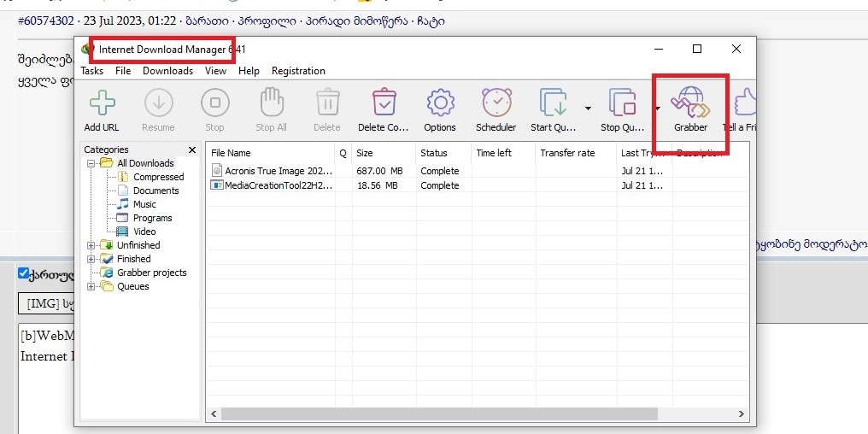Screen dimensions: 868x434
Task: Sort by Time left column header
Action: [x=503, y=153]
